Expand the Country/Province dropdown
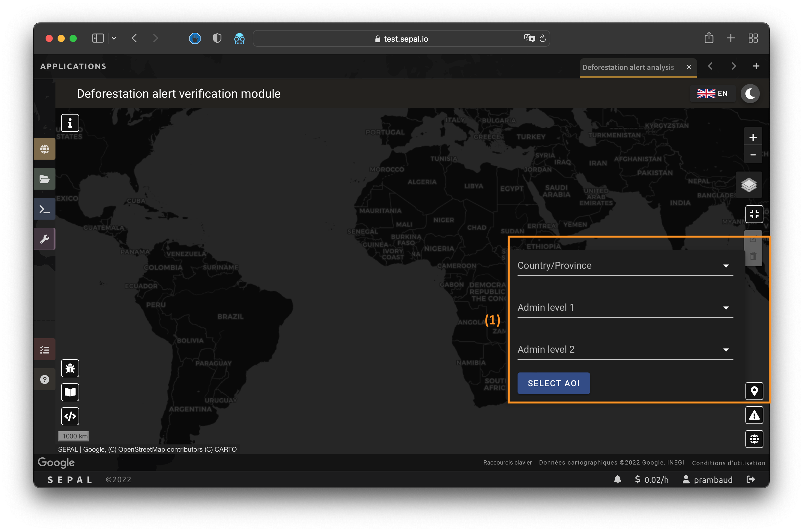Image resolution: width=803 pixels, height=532 pixels. point(625,266)
